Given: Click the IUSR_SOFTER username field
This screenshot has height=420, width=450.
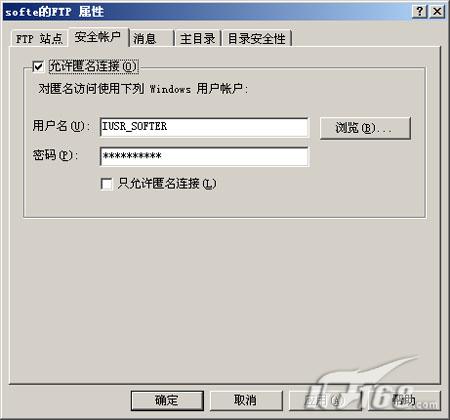Looking at the screenshot, I should coord(204,127).
